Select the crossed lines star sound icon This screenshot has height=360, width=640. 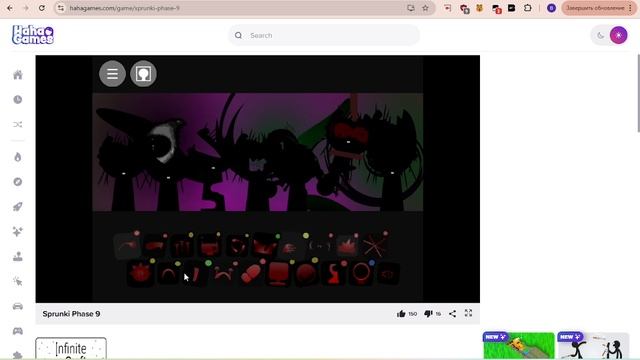[x=375, y=246]
